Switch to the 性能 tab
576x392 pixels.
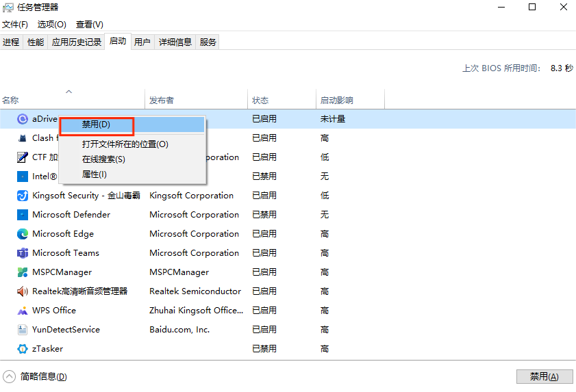coord(36,42)
